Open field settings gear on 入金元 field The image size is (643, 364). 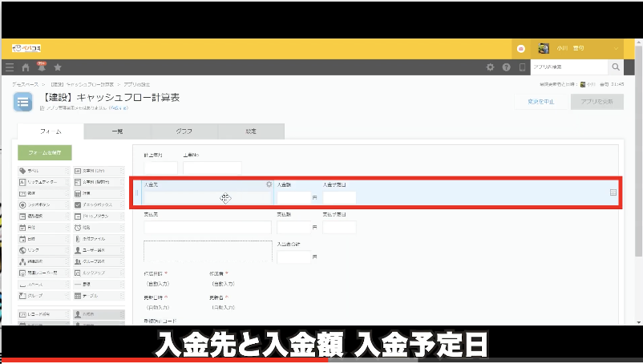pos(269,184)
